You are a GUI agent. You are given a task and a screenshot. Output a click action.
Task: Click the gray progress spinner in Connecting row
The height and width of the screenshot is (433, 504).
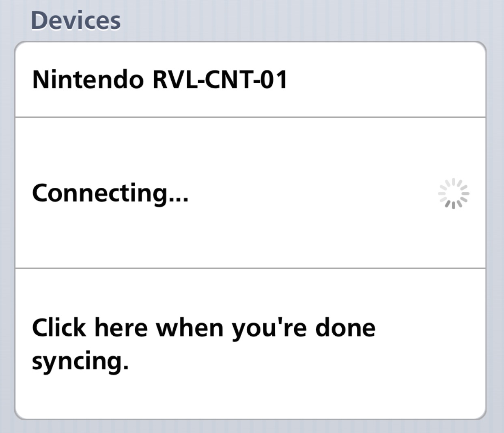[x=453, y=193]
